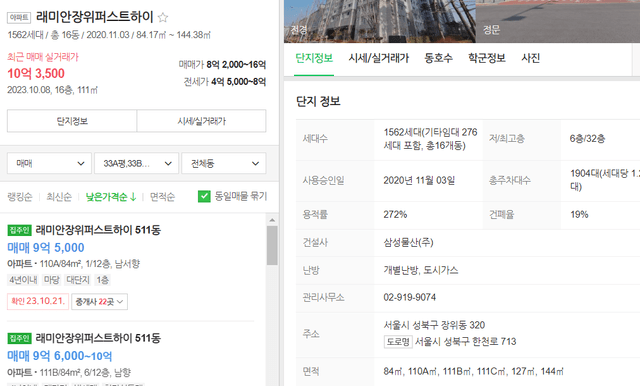Expand the 전체동 building dropdown

(x=224, y=164)
